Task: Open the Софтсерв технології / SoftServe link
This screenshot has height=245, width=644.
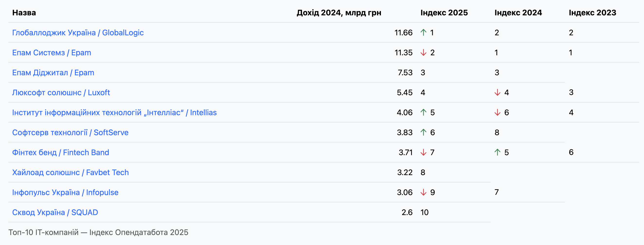Action: point(70,132)
